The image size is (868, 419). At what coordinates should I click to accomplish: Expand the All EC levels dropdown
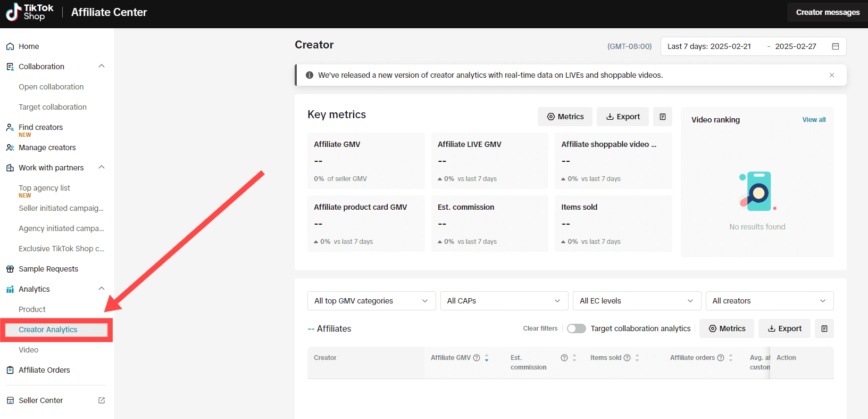636,301
